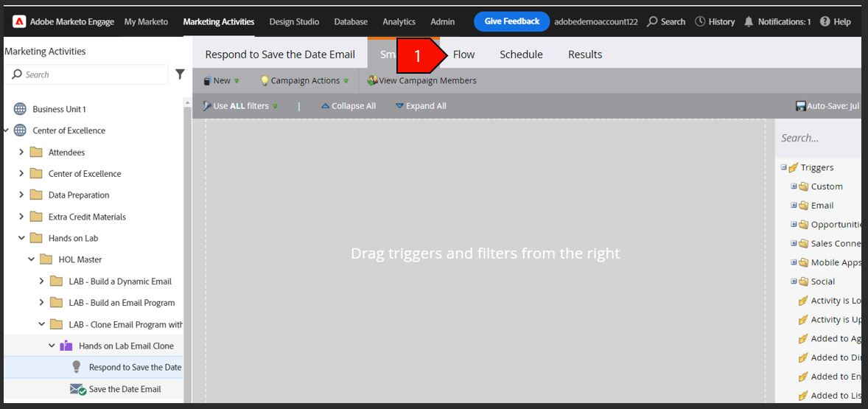Click Data Preparation folder icon
This screenshot has width=868, height=409.
pyautogui.click(x=36, y=195)
